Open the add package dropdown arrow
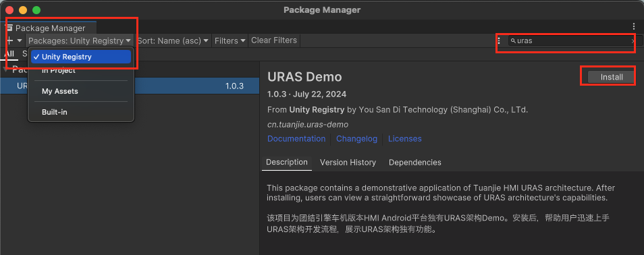The height and width of the screenshot is (255, 644). (20, 40)
